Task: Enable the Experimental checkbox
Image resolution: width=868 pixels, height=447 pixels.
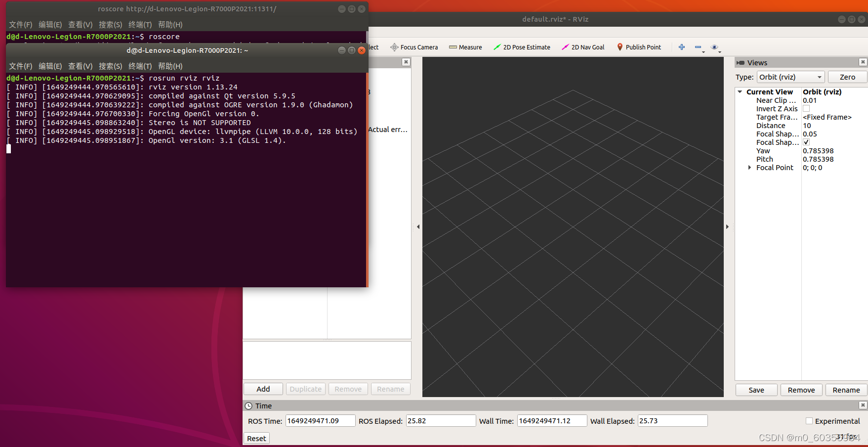Action: tap(809, 421)
